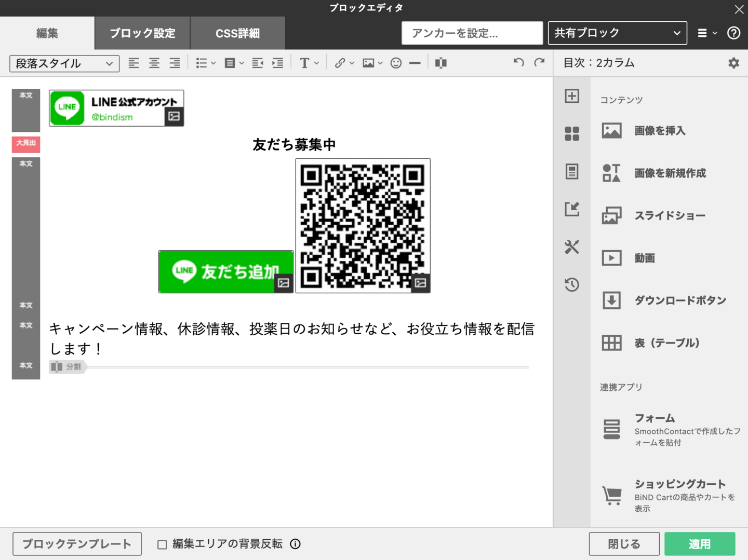Switch to the 編集 tab
The height and width of the screenshot is (560, 748).
point(47,33)
